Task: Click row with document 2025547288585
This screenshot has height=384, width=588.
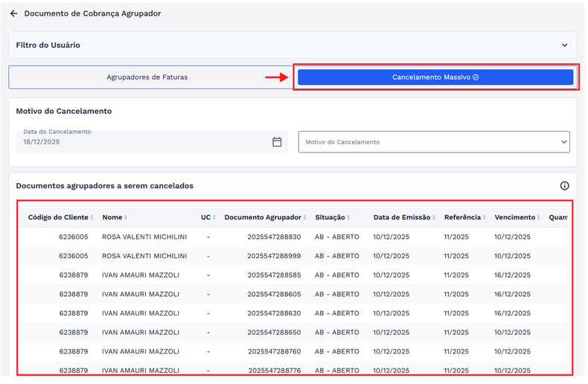Action: pos(274,275)
